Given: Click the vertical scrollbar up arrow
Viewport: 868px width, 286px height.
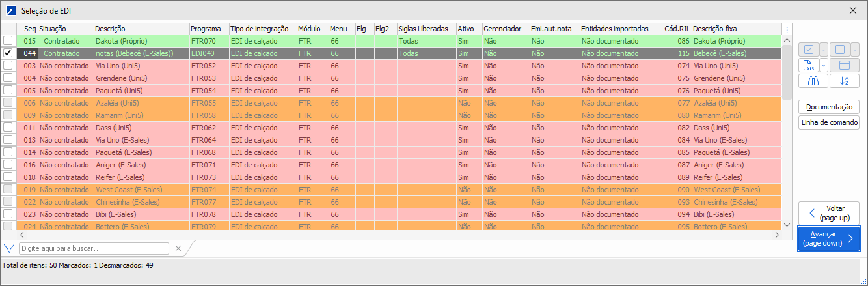Looking at the screenshot, I should (787, 40).
